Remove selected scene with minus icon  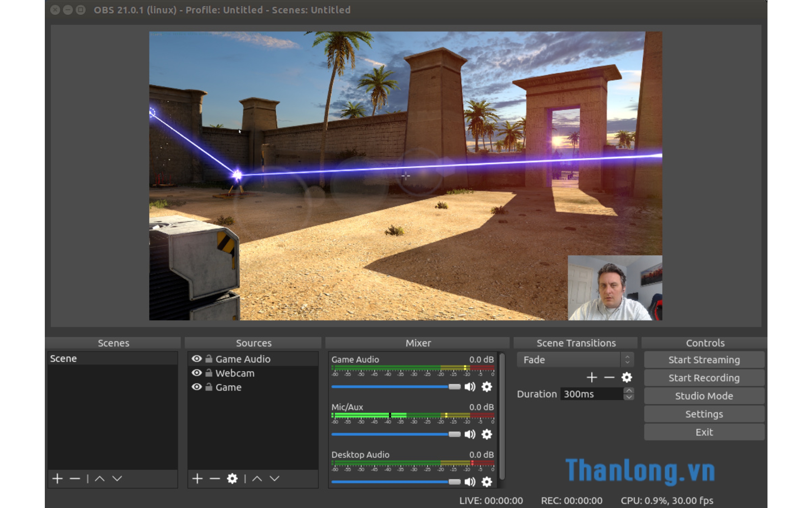75,478
